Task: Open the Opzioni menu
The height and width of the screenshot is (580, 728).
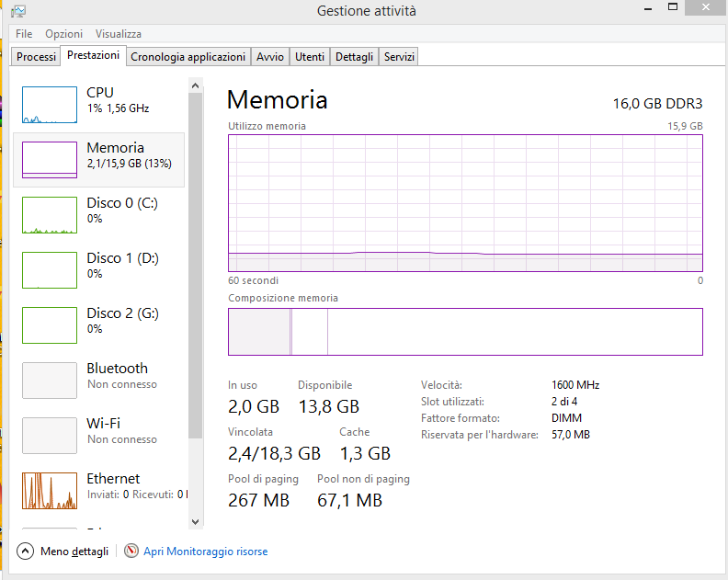Action: pos(64,34)
